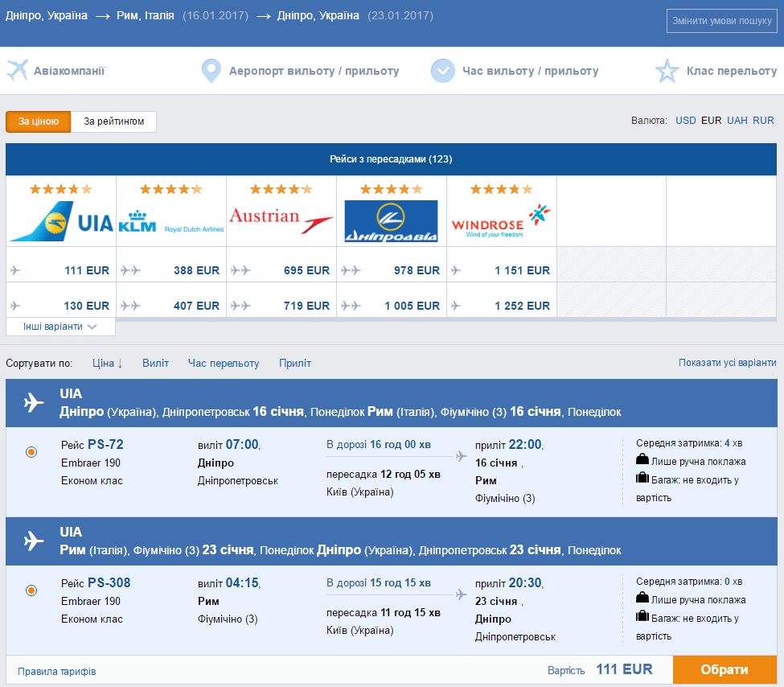The width and height of the screenshot is (784, 687).
Task: Click the plane icon in return UIA flight header
Action: click(x=34, y=541)
